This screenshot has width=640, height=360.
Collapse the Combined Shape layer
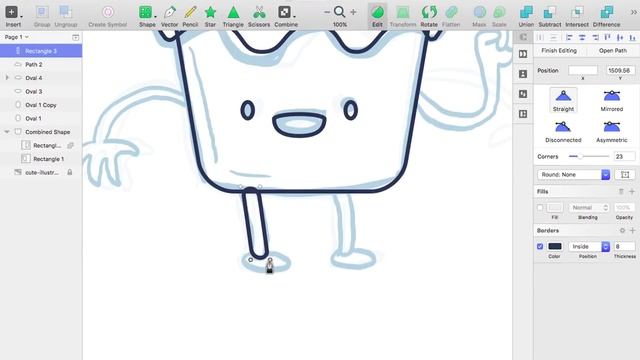tap(7, 132)
